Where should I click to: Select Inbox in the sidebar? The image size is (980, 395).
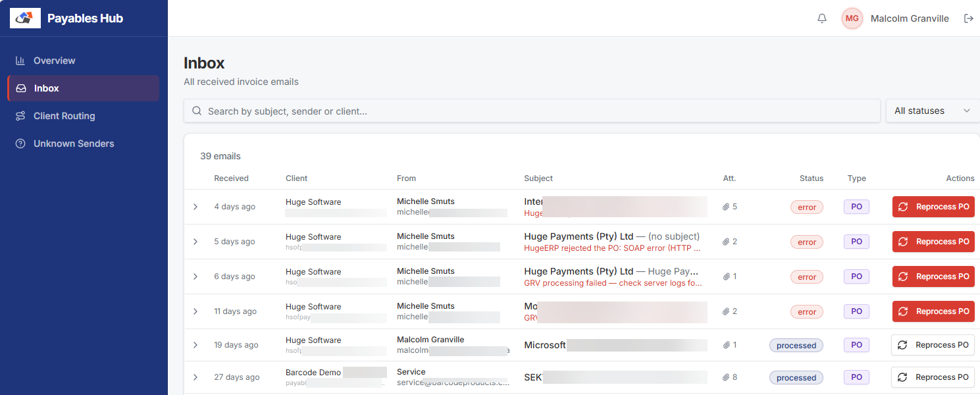(x=83, y=88)
